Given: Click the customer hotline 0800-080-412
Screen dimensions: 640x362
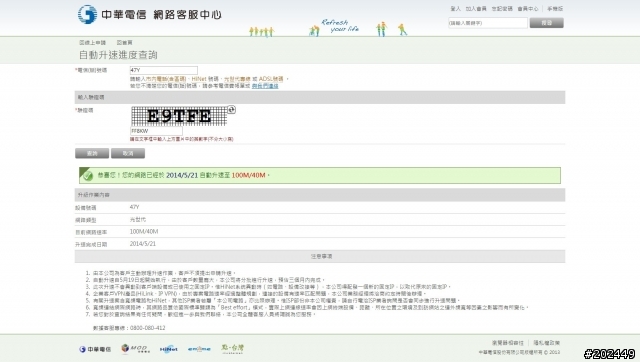Looking at the screenshot, I should pyautogui.click(x=148, y=328).
